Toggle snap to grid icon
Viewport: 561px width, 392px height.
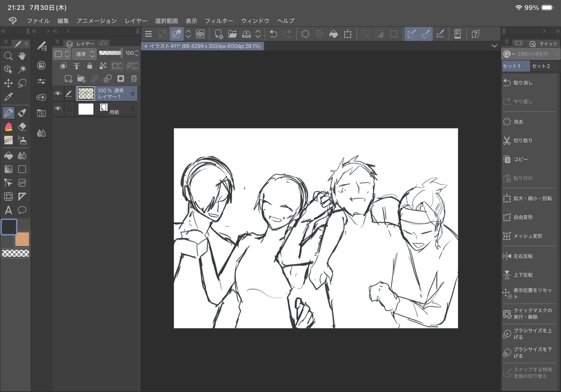click(440, 34)
